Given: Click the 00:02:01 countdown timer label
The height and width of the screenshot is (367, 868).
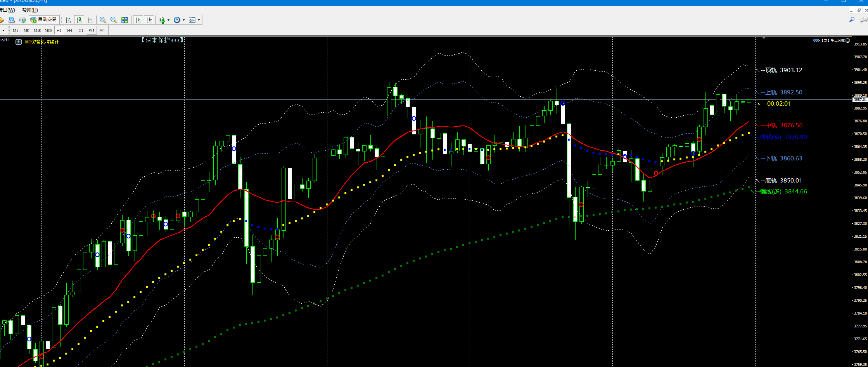Looking at the screenshot, I should 774,104.
